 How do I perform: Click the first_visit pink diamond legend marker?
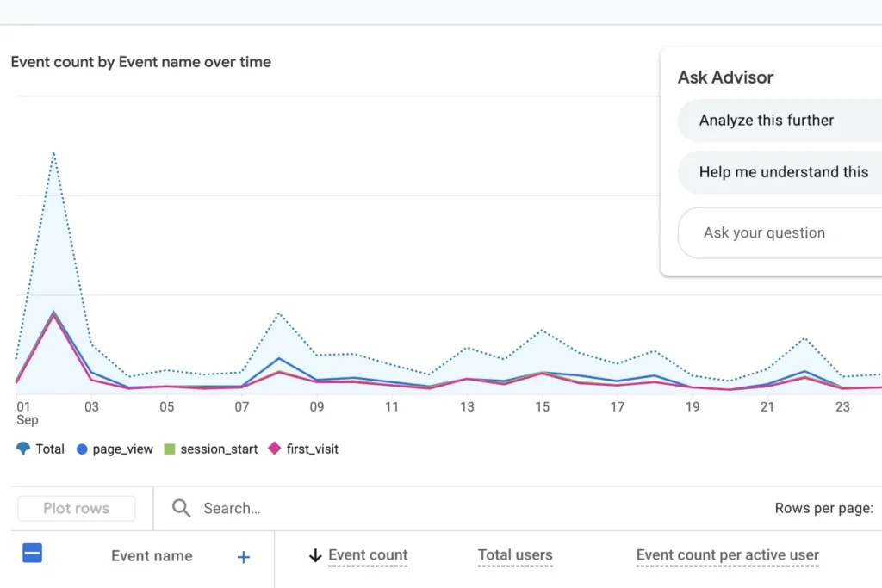[x=275, y=449]
